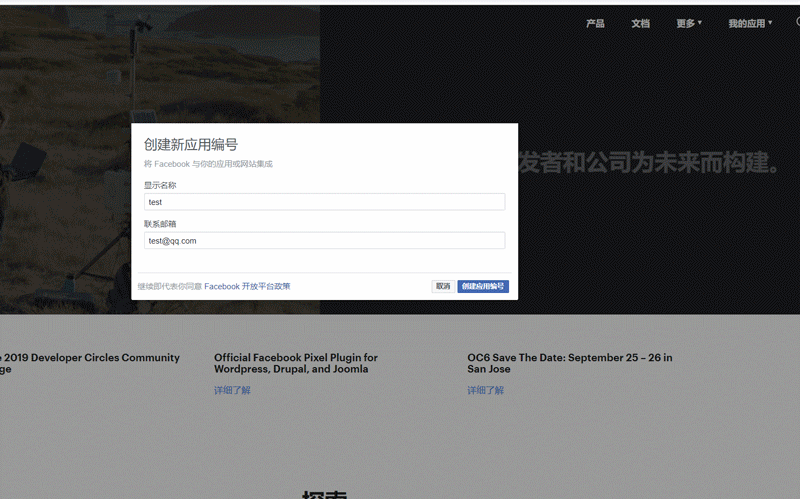This screenshot has height=499, width=800.
Task: Focus the 联系邮箱 input field
Action: 324,241
